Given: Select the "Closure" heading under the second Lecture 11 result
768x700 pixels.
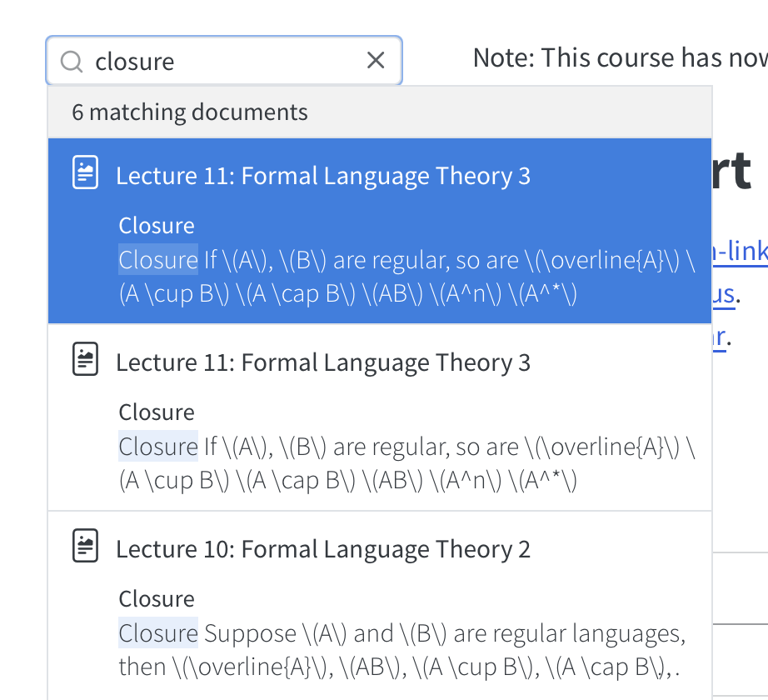Looking at the screenshot, I should tap(157, 412).
